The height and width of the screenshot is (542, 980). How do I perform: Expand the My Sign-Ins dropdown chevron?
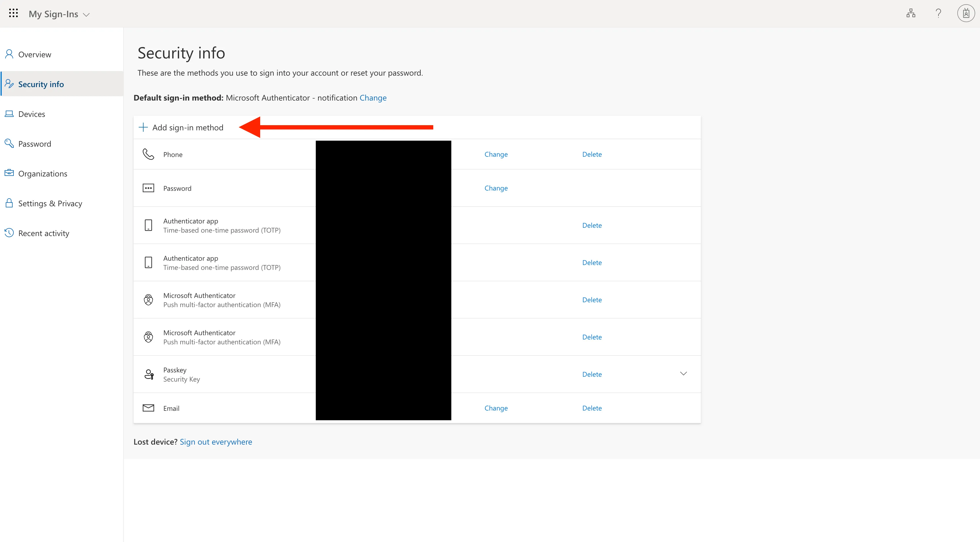[87, 15]
